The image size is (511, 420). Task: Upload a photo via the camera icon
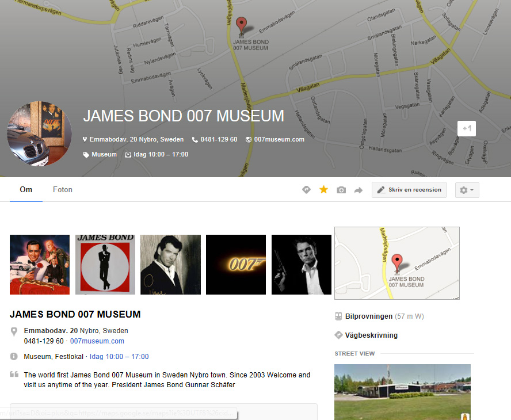[x=341, y=189]
